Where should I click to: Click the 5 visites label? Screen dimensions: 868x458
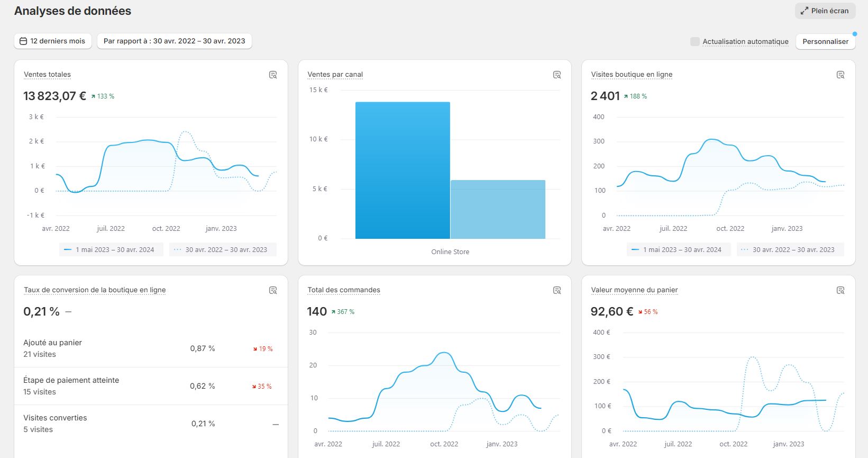(x=38, y=429)
